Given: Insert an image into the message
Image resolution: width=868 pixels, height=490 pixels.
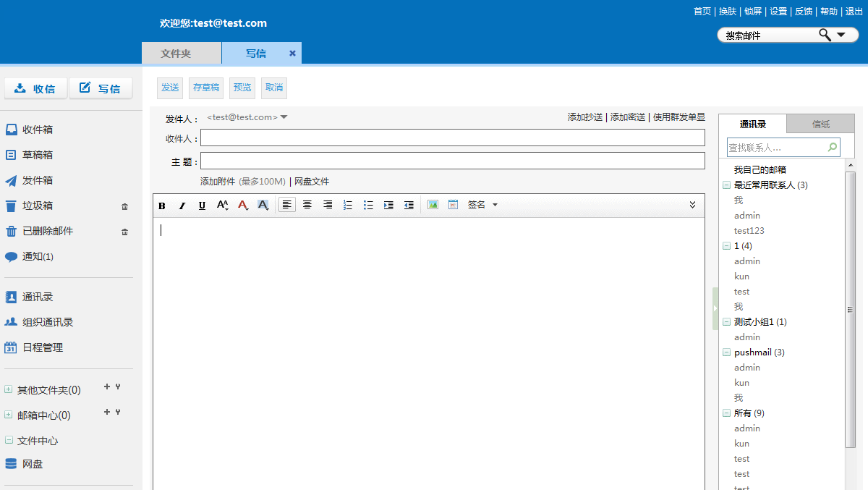Looking at the screenshot, I should [x=433, y=206].
